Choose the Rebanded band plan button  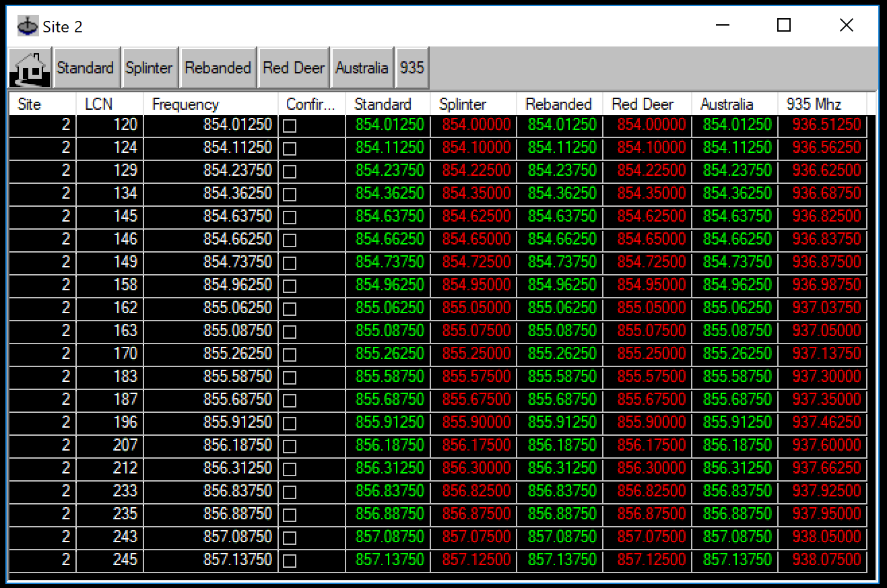(218, 68)
